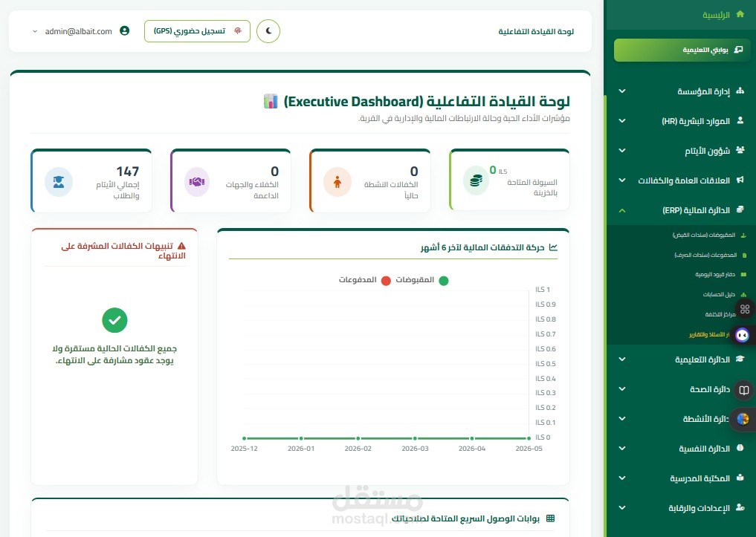Select الأستاذ والتقارير highlighted submenu item
756x537 pixels.
click(x=709, y=335)
